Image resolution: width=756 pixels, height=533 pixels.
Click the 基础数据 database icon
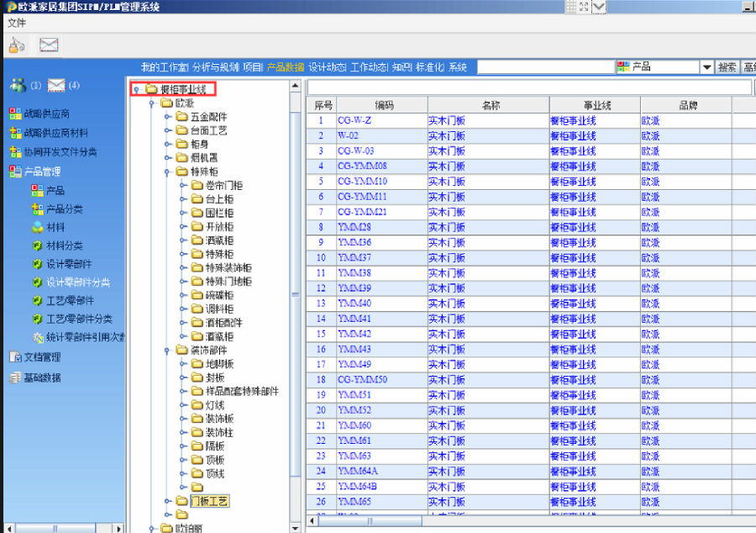tap(14, 377)
